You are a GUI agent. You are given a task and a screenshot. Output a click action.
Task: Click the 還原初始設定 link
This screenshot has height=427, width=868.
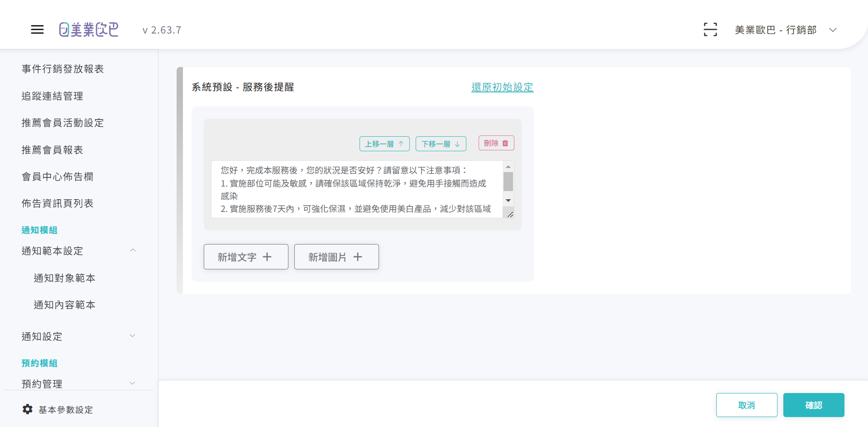coord(503,87)
